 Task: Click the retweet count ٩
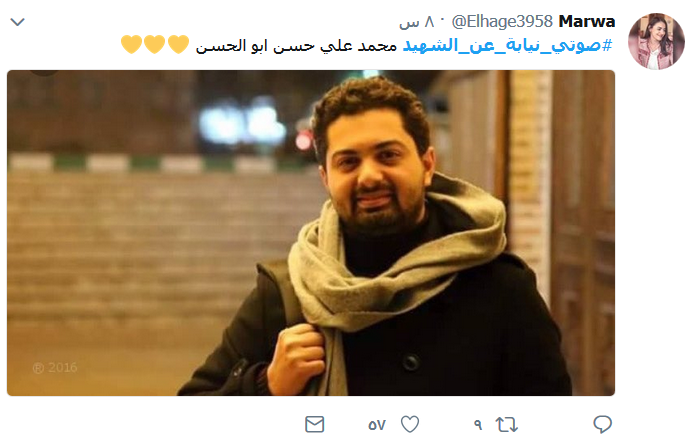[478, 425]
